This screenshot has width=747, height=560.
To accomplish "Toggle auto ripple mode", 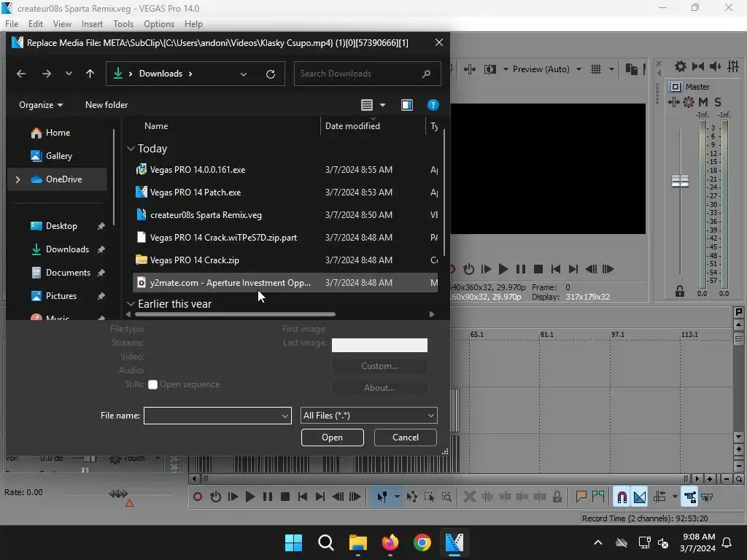I will pyautogui.click(x=659, y=497).
